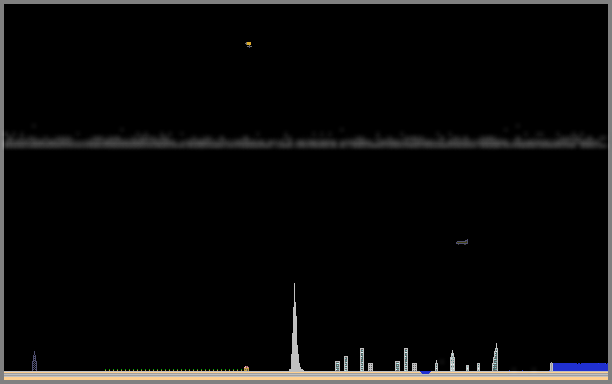Image resolution: width=612 pixels, height=384 pixels.
Task: Click the row of green crop plants
Action: pyautogui.click(x=174, y=370)
